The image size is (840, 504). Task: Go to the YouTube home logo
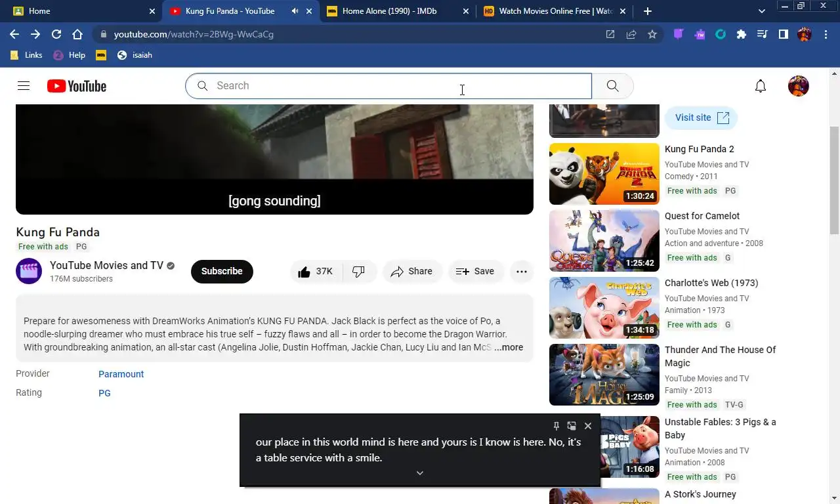[77, 86]
